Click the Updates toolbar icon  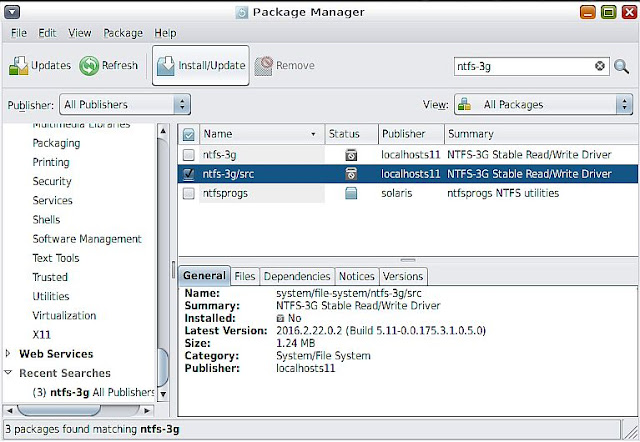point(18,66)
